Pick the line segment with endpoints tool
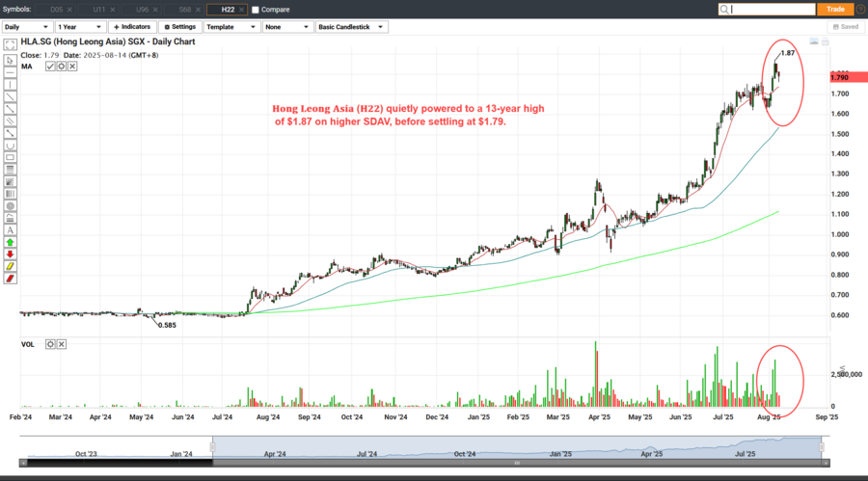 coord(10,133)
